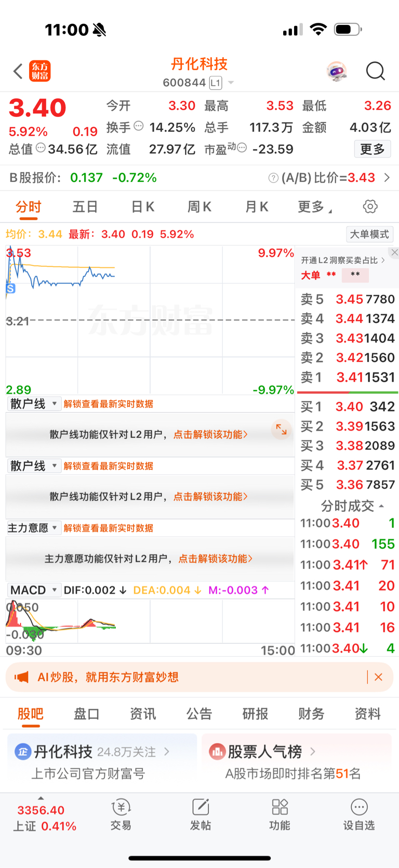Open chart settings gear icon
399x868 pixels.
click(370, 206)
